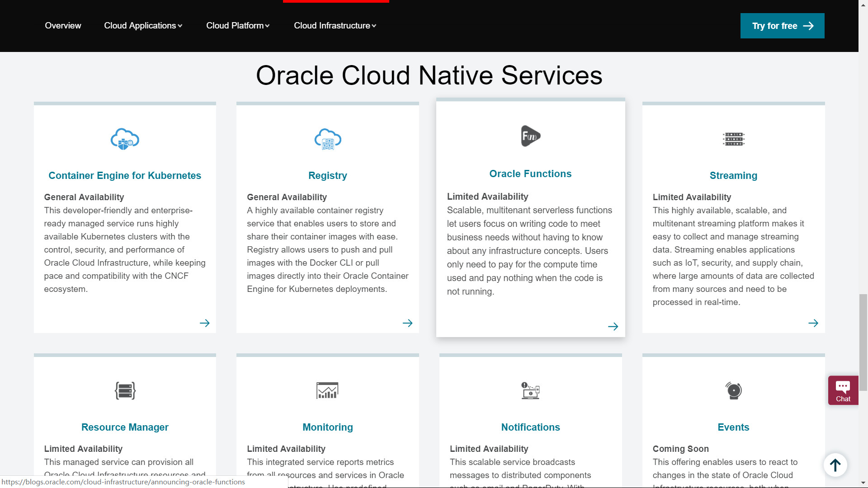Open the Streaming title link

(733, 176)
